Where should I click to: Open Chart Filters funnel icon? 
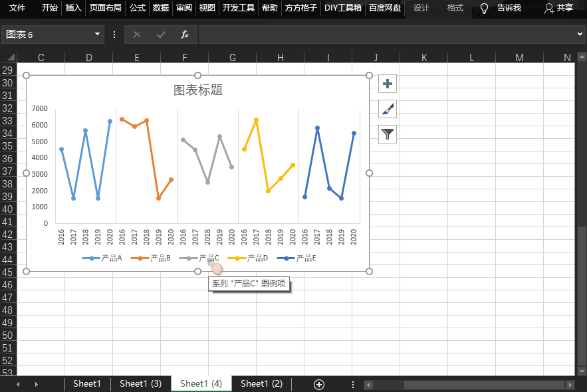coord(387,134)
